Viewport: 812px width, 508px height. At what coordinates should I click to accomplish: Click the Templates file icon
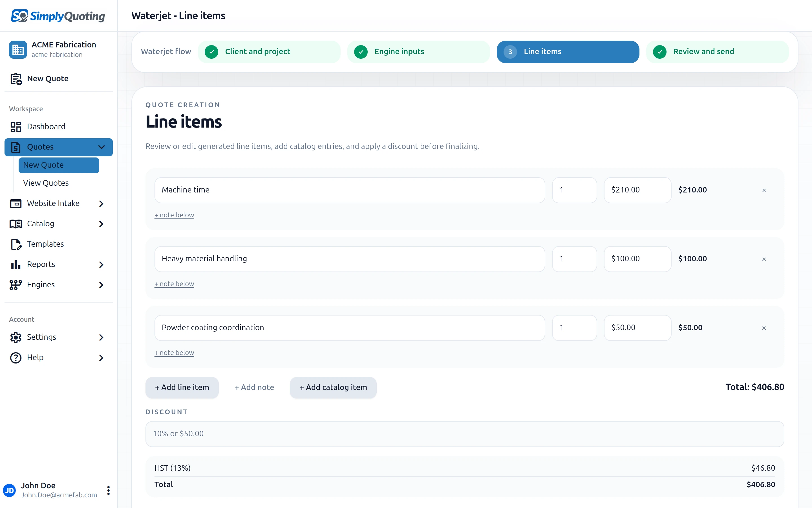(x=16, y=244)
